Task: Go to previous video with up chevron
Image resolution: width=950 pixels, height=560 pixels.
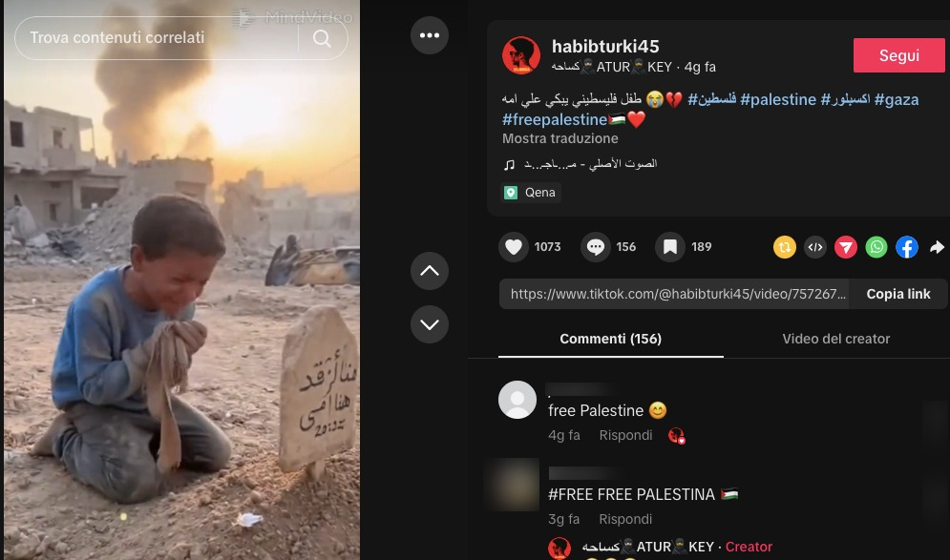Action: coord(430,271)
